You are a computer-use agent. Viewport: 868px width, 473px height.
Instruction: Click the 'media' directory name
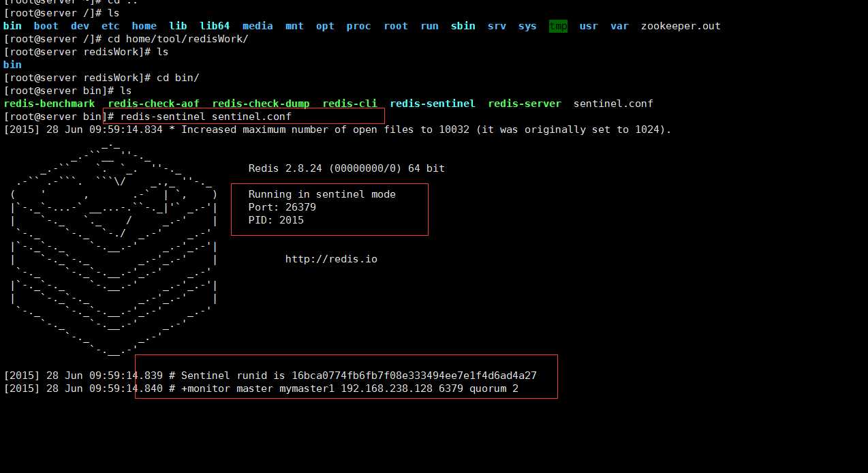(258, 26)
